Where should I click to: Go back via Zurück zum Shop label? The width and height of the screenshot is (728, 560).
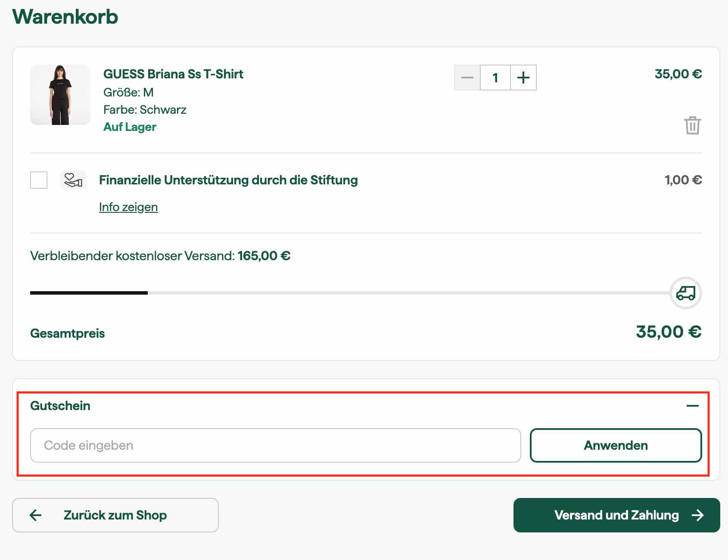(x=115, y=515)
